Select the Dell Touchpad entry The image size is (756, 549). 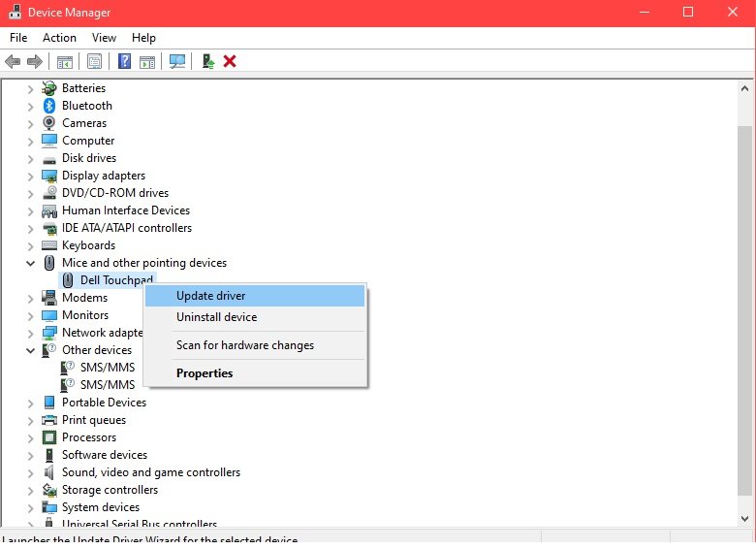coord(116,280)
